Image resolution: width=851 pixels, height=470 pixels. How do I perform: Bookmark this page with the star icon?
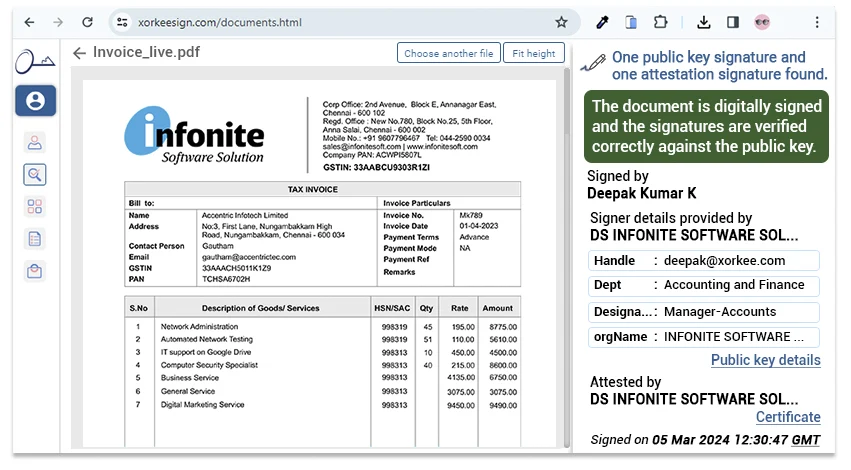[x=561, y=22]
